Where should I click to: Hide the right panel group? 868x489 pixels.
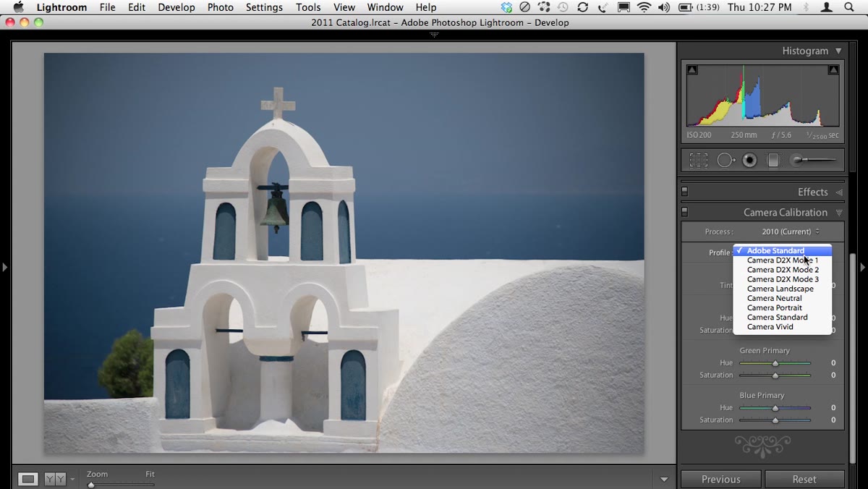862,267
